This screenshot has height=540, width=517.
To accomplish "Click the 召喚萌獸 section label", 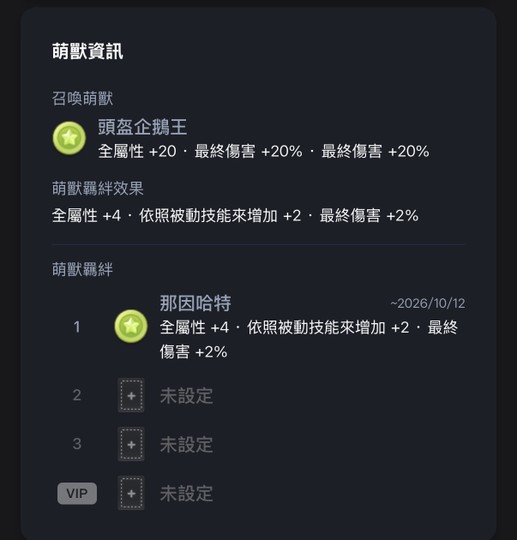I will pos(82,98).
